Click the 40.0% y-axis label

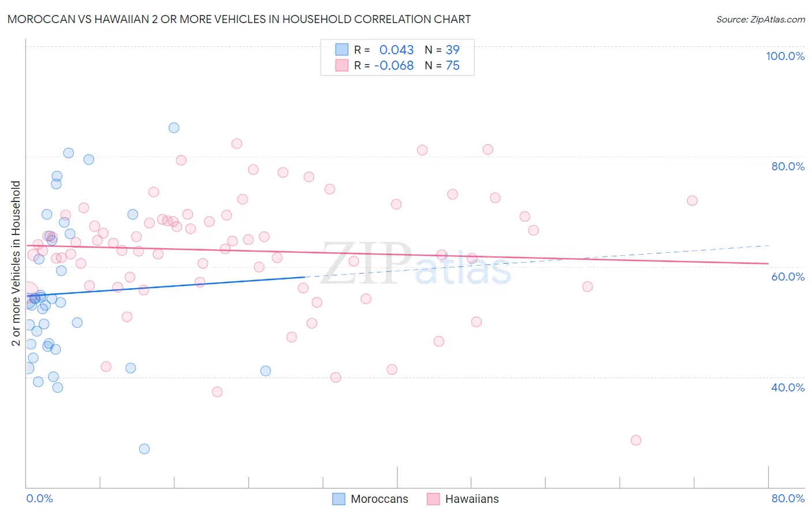coord(788,387)
